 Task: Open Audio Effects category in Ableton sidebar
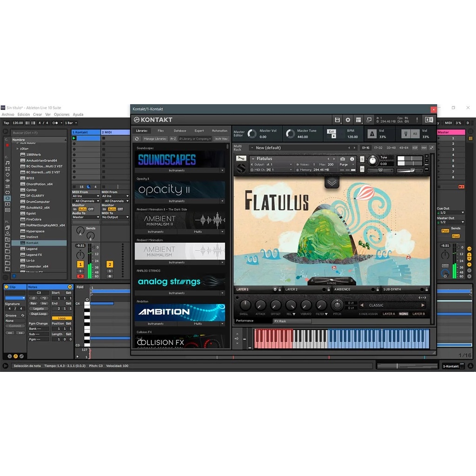tap(7, 180)
